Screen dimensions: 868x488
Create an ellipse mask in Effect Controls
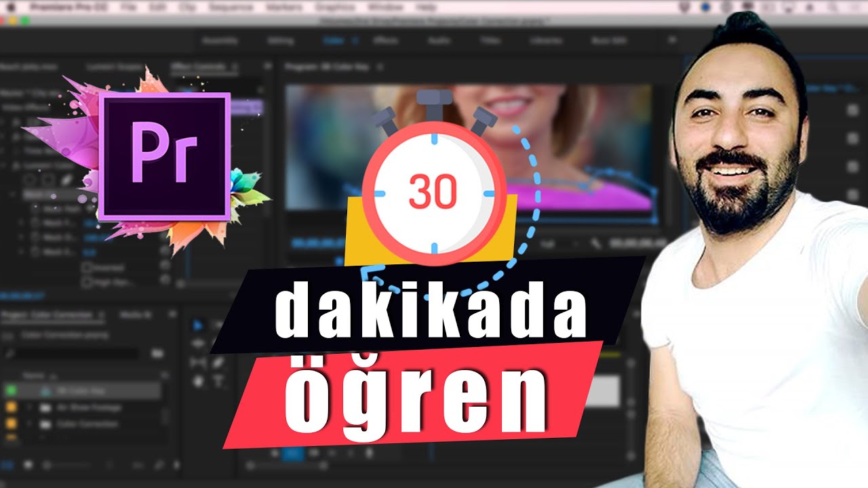point(31,180)
